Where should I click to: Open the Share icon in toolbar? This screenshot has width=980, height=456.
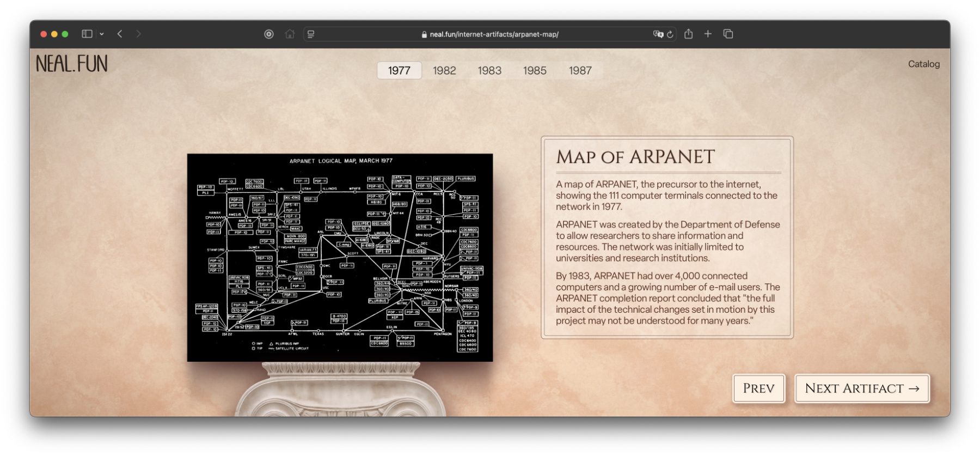(688, 34)
